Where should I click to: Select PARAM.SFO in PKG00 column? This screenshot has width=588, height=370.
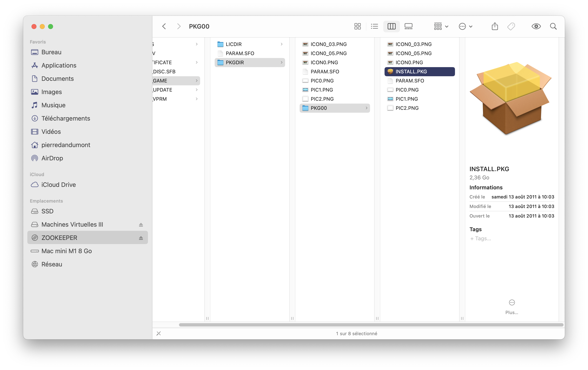pos(420,81)
